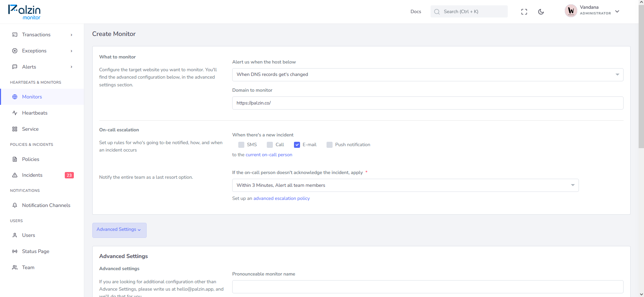Click the Vandana profile avatar
644x297 pixels.
tap(571, 11)
